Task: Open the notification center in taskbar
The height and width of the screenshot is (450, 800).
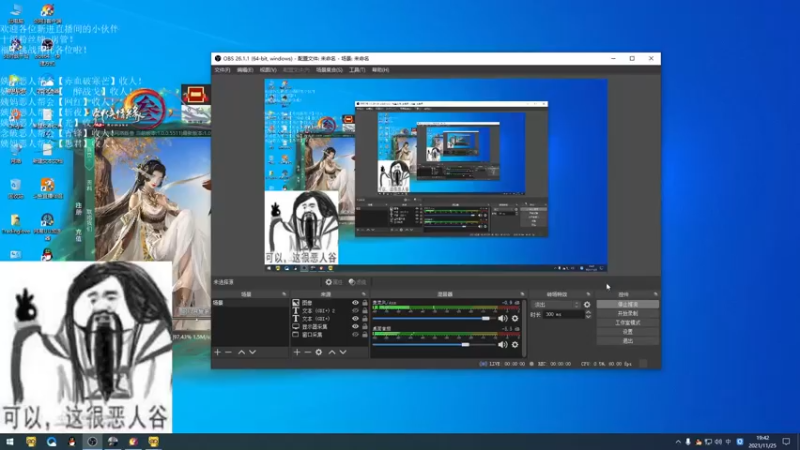Action: click(x=786, y=442)
